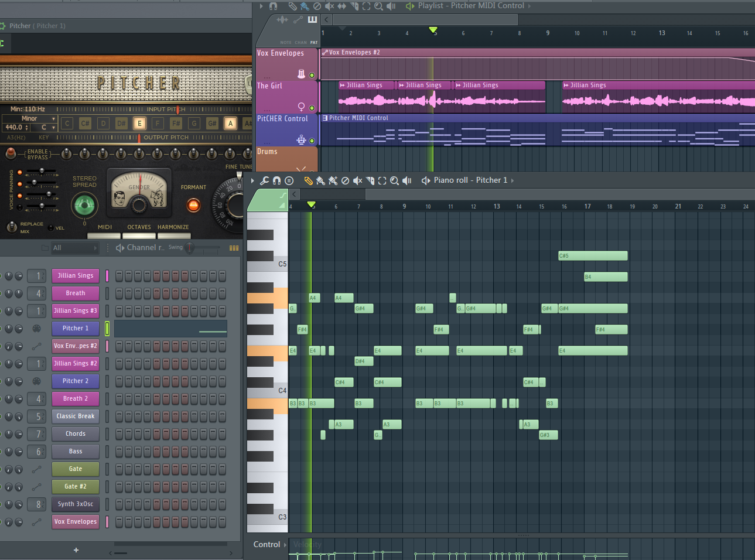Select the Mute tool in Piano roll
The width and height of the screenshot is (755, 560).
(x=357, y=180)
